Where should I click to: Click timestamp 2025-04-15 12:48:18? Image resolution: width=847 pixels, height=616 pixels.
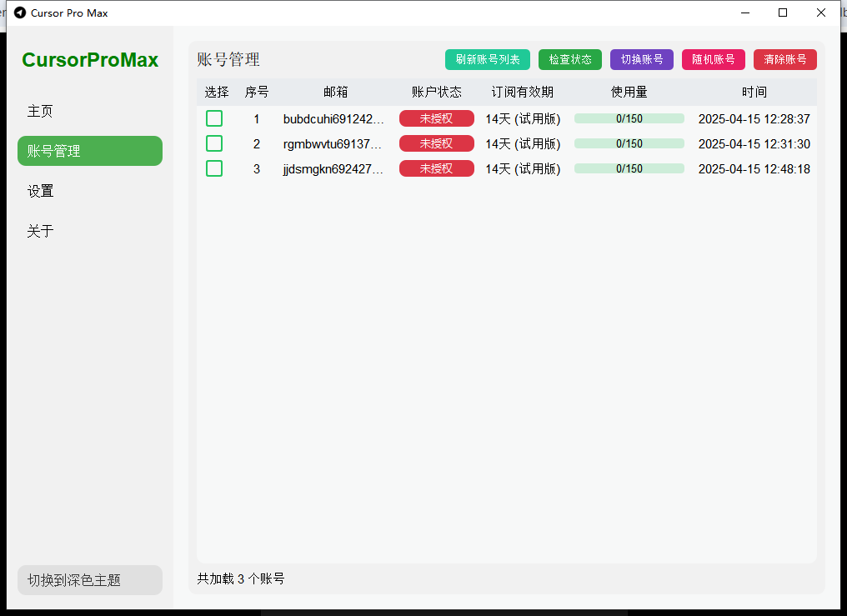pyautogui.click(x=754, y=169)
